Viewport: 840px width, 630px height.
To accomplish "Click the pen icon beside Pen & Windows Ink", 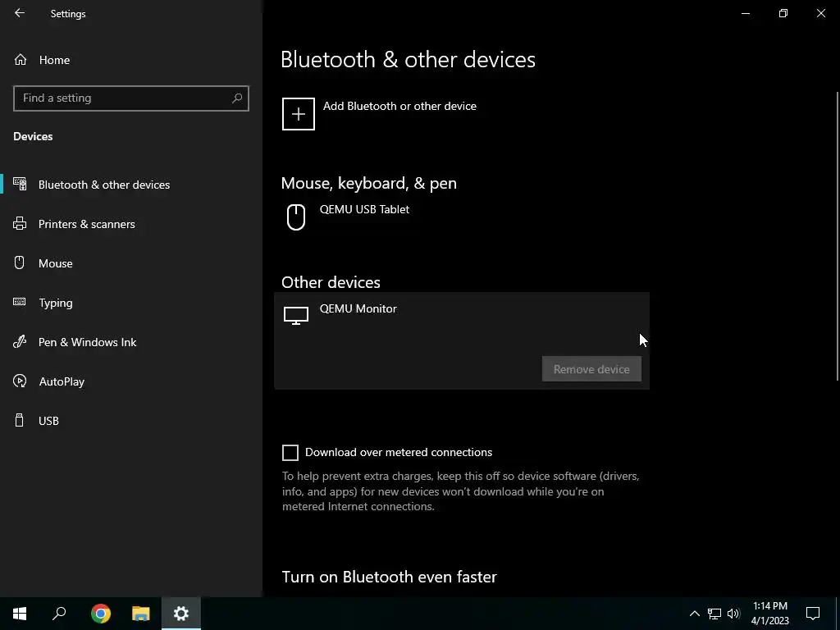I will point(20,341).
